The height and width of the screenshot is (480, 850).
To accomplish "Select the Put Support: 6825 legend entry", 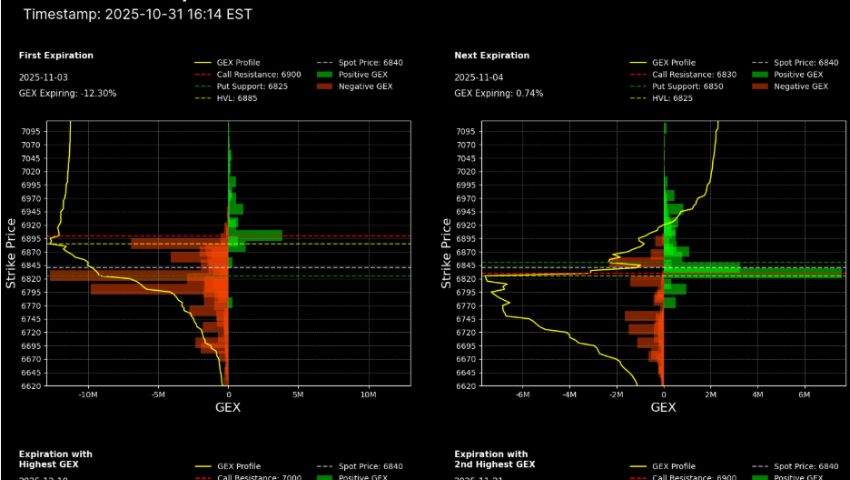I will (x=246, y=86).
